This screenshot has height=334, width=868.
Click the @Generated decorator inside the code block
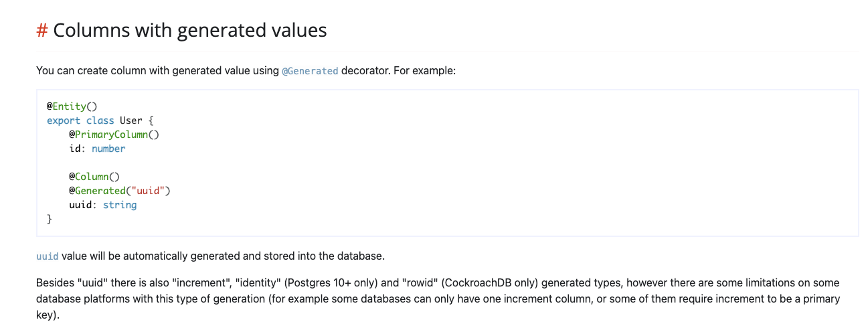point(97,191)
